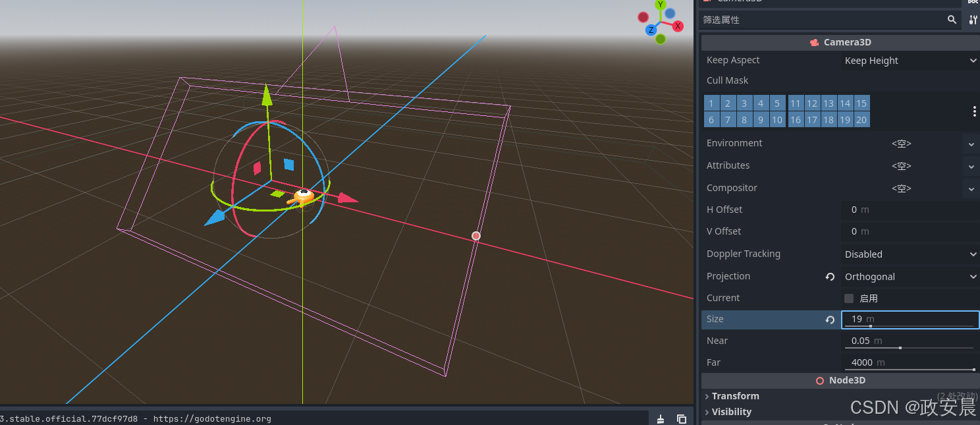
Task: Click the Y axis on the view gizmo
Action: 661,5
